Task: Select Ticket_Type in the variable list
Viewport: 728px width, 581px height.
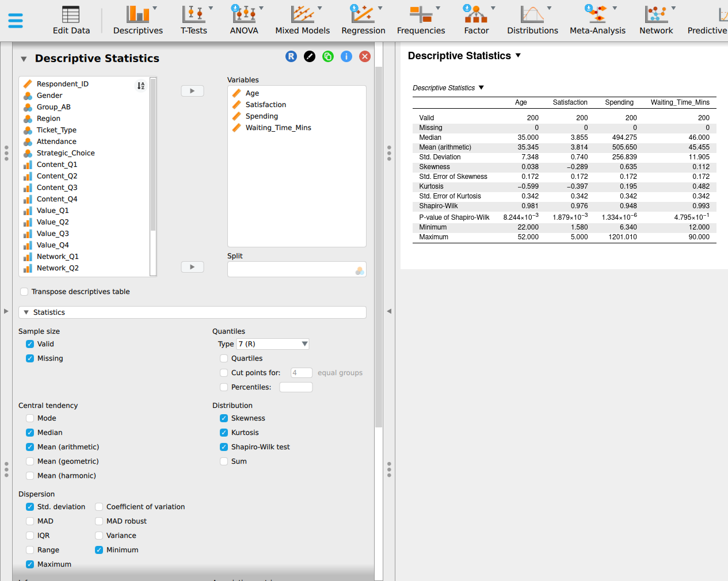Action: tap(56, 130)
